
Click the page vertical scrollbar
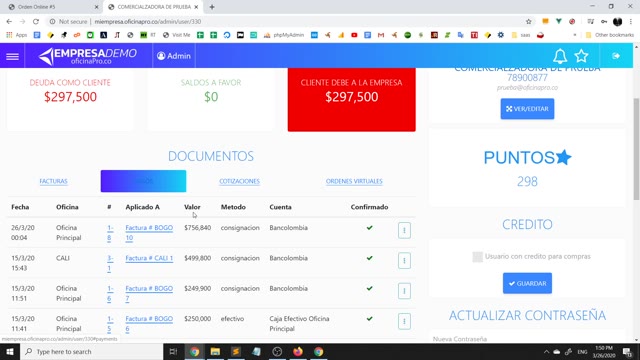[636, 149]
